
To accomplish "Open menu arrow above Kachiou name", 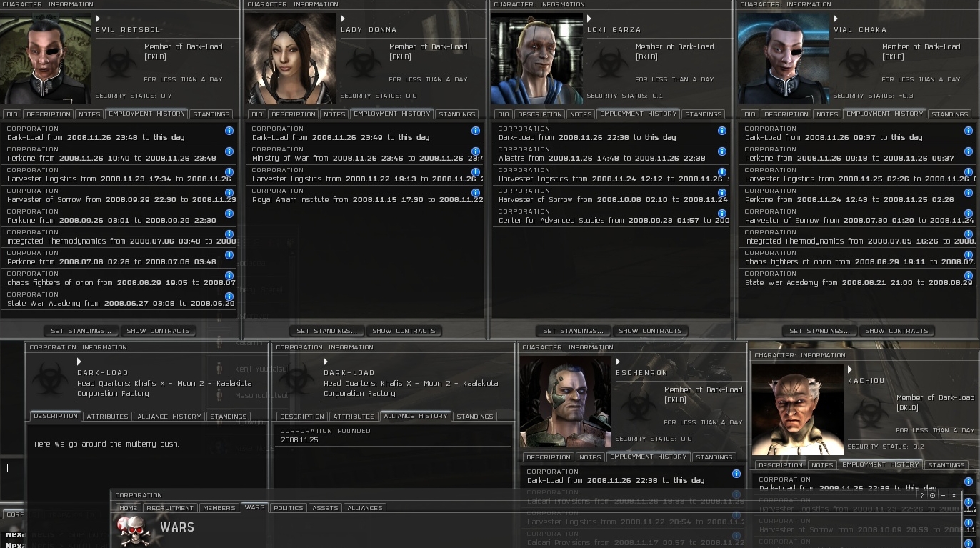I will (x=851, y=370).
